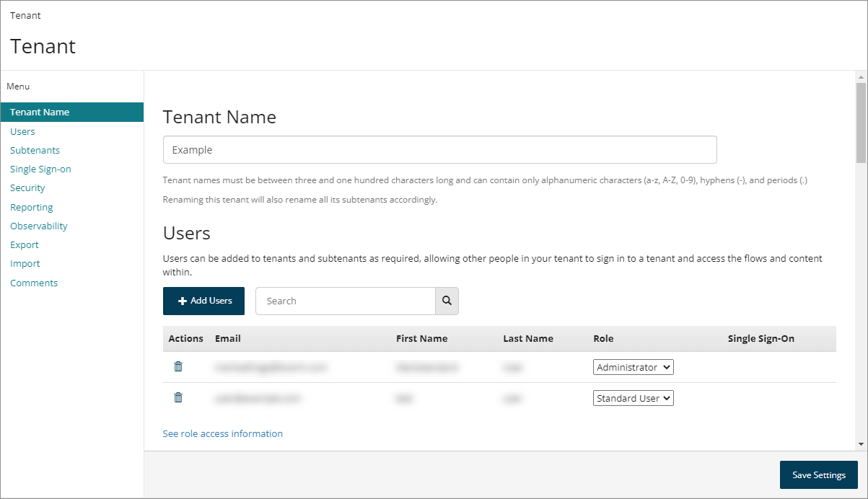This screenshot has width=868, height=499.
Task: Open the Standard User role dropdown
Action: pos(633,397)
